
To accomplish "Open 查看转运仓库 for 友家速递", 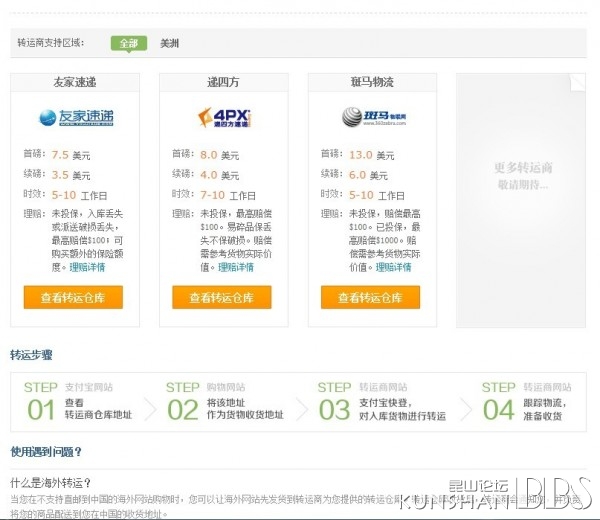I will (73, 297).
